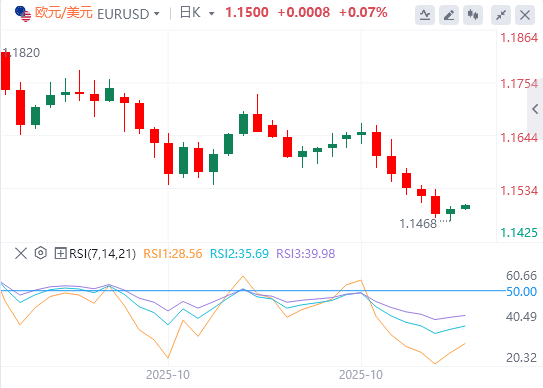The image size is (543, 388).
Task: Toggle RSI3 purple line visibility
Action: [x=306, y=254]
